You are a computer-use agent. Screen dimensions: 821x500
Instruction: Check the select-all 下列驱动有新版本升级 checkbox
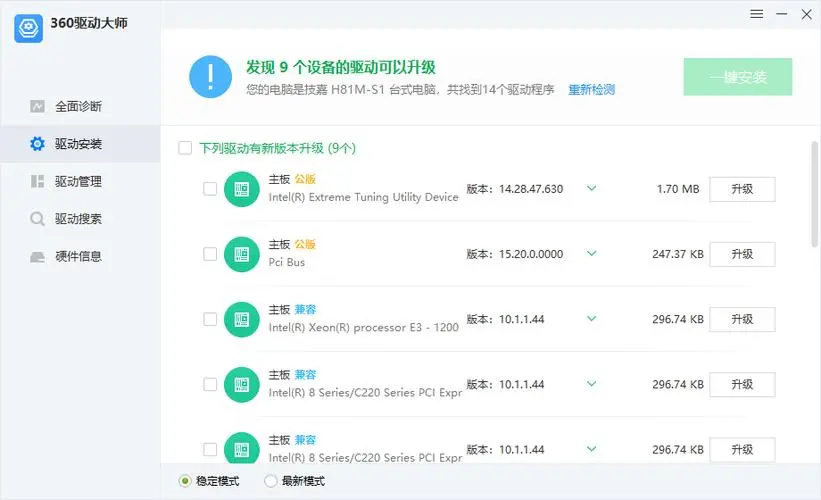[185, 148]
